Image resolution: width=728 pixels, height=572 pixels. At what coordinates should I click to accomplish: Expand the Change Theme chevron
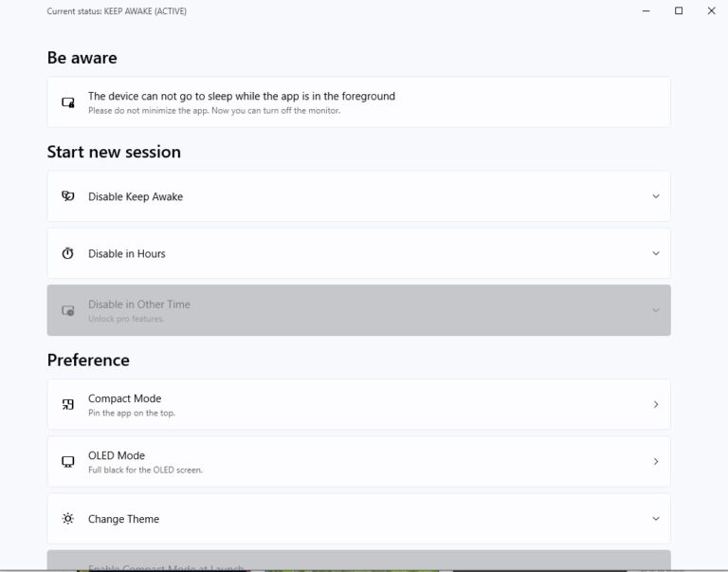click(x=655, y=519)
